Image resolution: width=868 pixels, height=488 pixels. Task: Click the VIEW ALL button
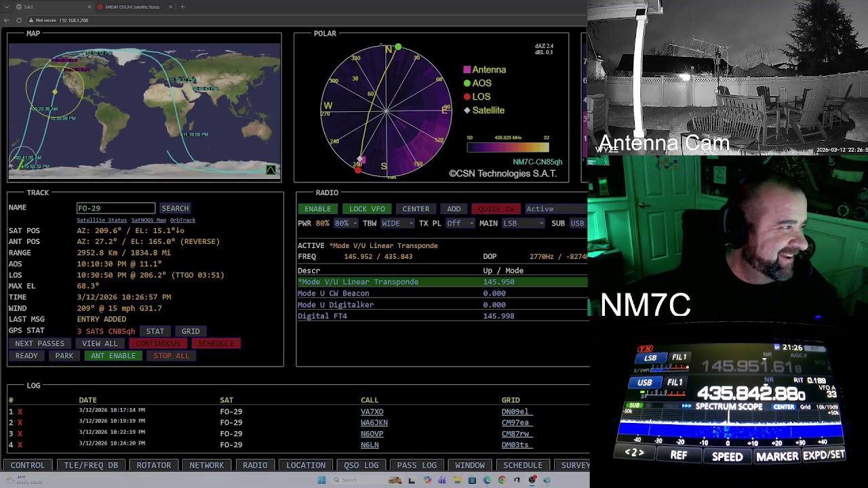coord(100,344)
